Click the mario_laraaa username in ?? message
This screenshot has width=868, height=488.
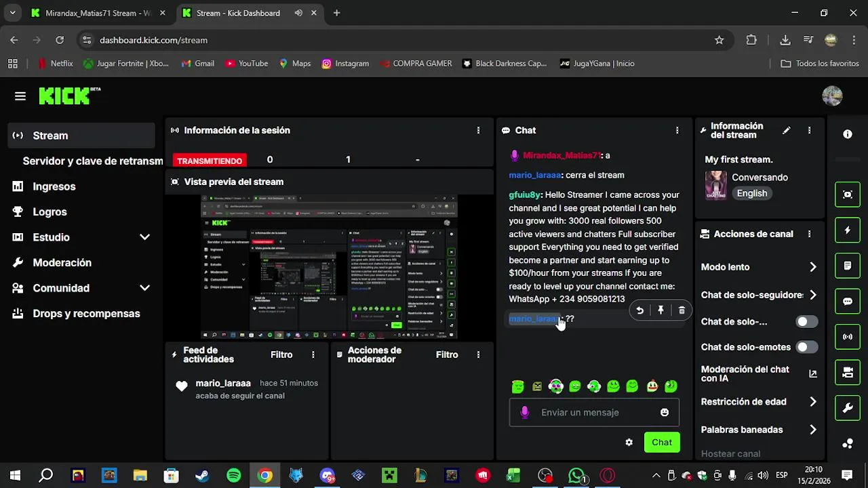534,319
